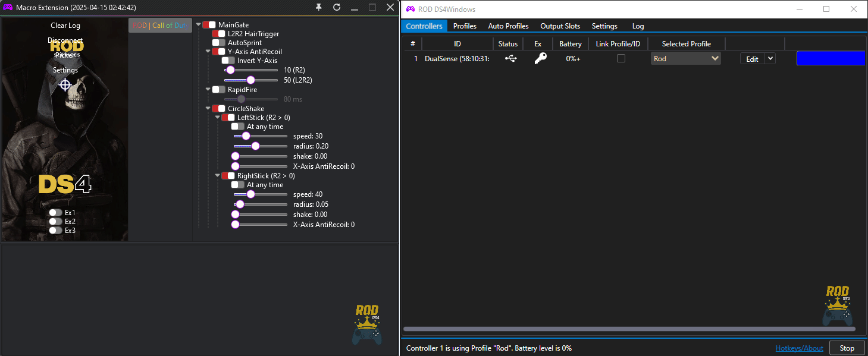The height and width of the screenshot is (356, 868).
Task: Enable At any time under LeftStick
Action: click(237, 127)
